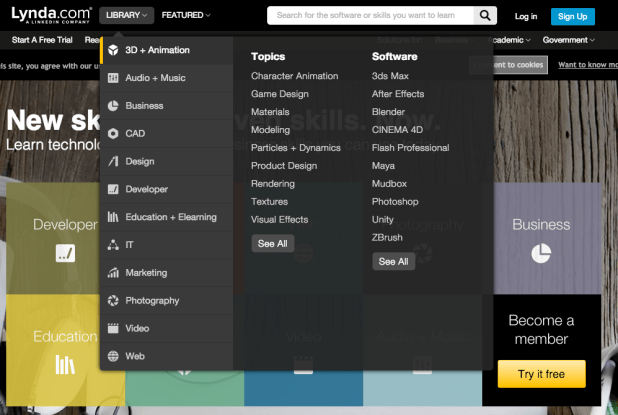Open ZBrush software link
The image size is (618, 415).
(x=387, y=238)
